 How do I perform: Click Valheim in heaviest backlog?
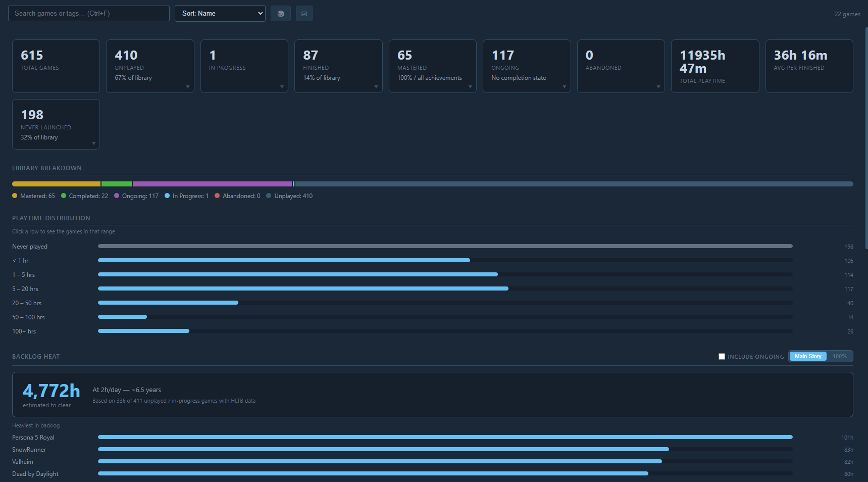(x=433, y=462)
